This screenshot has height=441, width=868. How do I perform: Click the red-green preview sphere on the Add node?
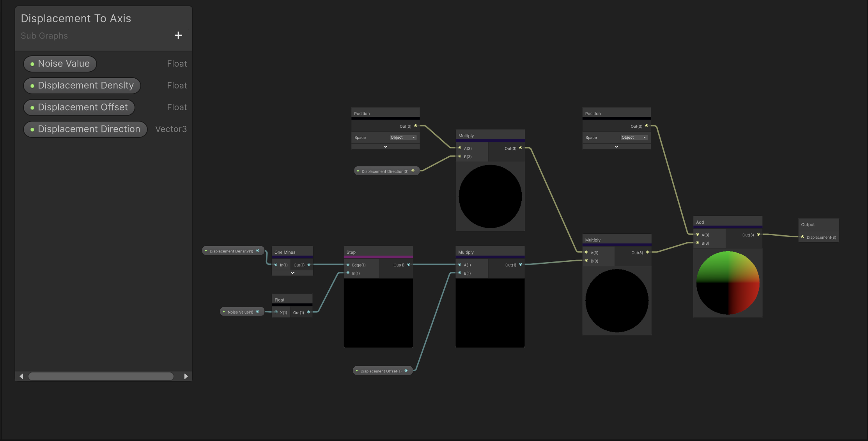click(728, 282)
